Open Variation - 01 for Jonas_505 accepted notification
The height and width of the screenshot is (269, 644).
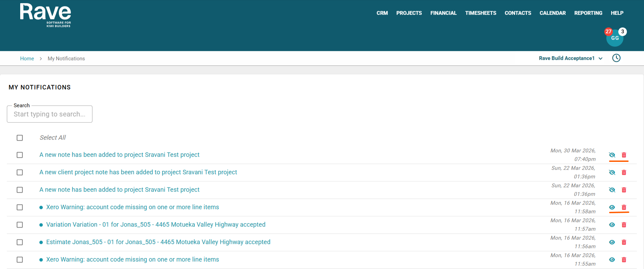click(156, 225)
